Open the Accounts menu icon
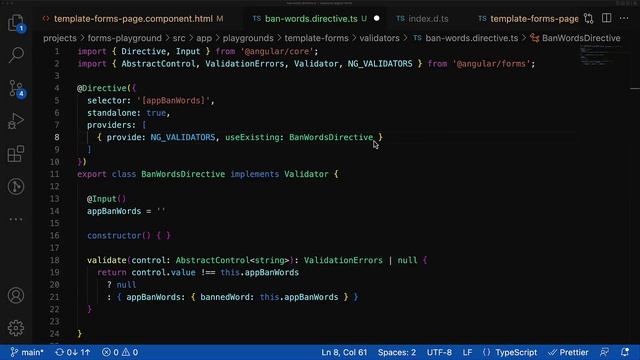This screenshot has height=360, width=640. [16, 295]
